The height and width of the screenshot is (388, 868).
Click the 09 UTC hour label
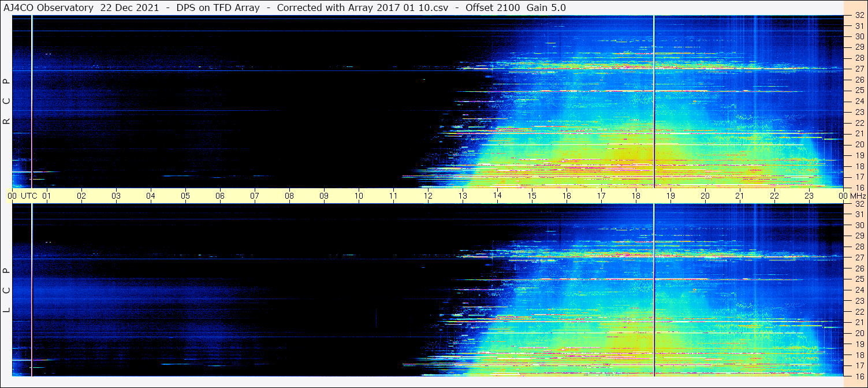[324, 196]
